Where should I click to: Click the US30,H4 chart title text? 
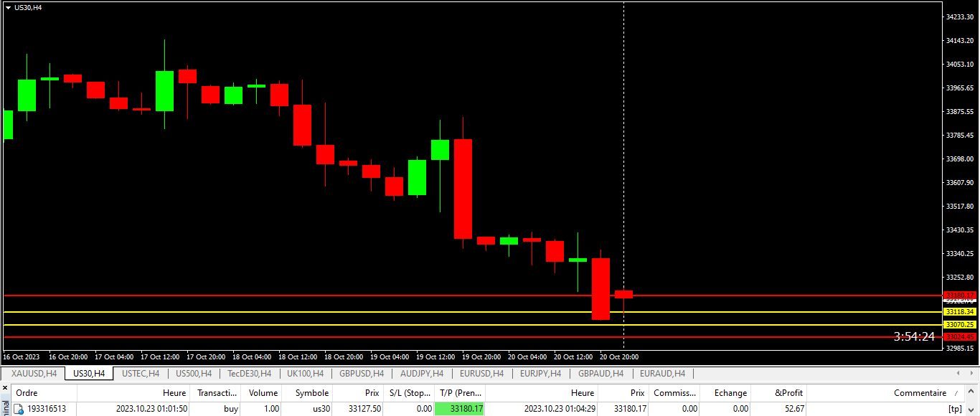[x=28, y=7]
